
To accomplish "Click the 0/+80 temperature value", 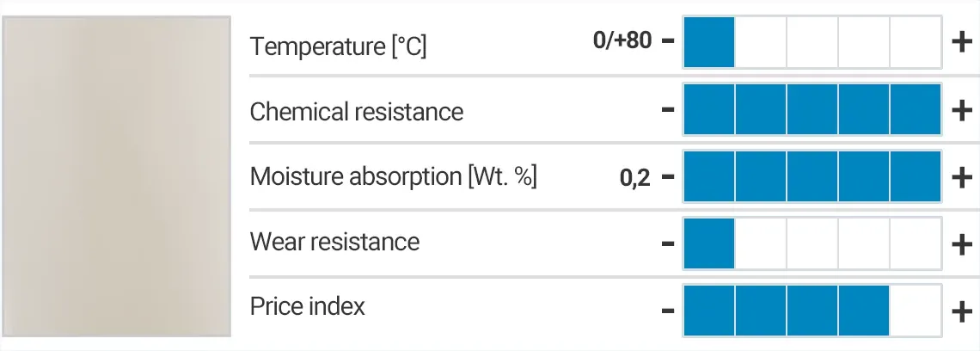I will (x=622, y=40).
